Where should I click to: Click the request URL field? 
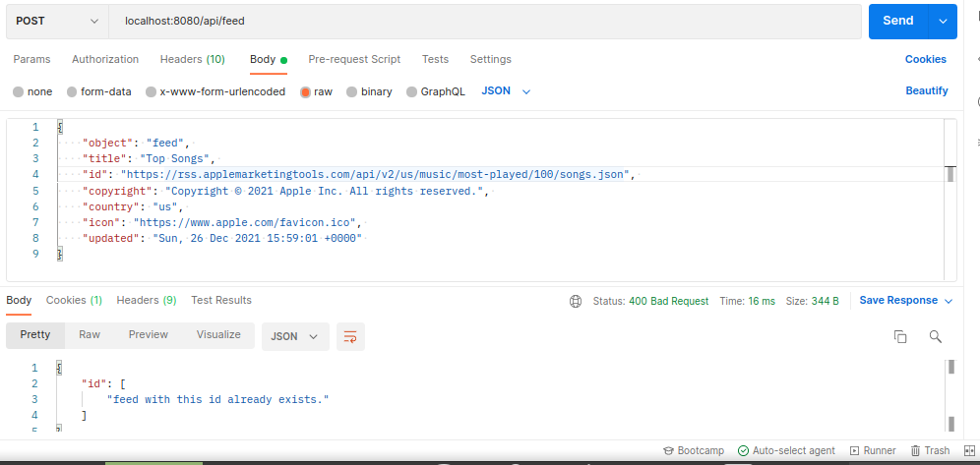pyautogui.click(x=485, y=21)
